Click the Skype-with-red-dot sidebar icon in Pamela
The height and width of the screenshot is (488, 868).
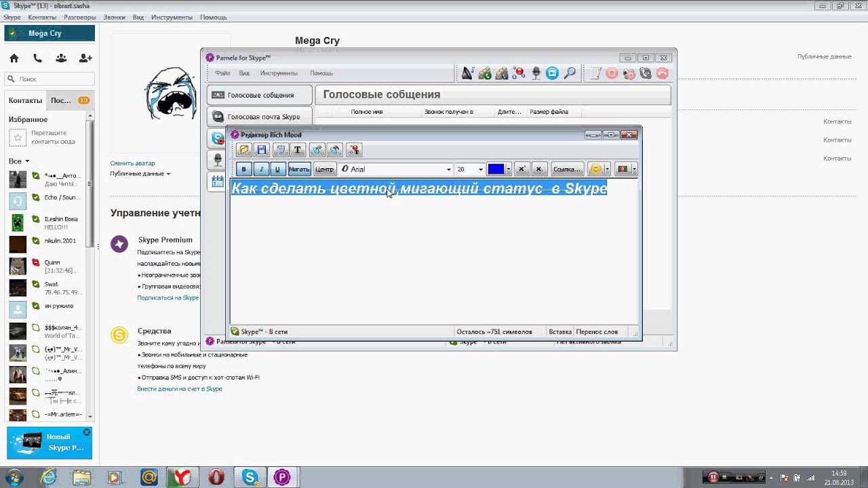click(218, 138)
